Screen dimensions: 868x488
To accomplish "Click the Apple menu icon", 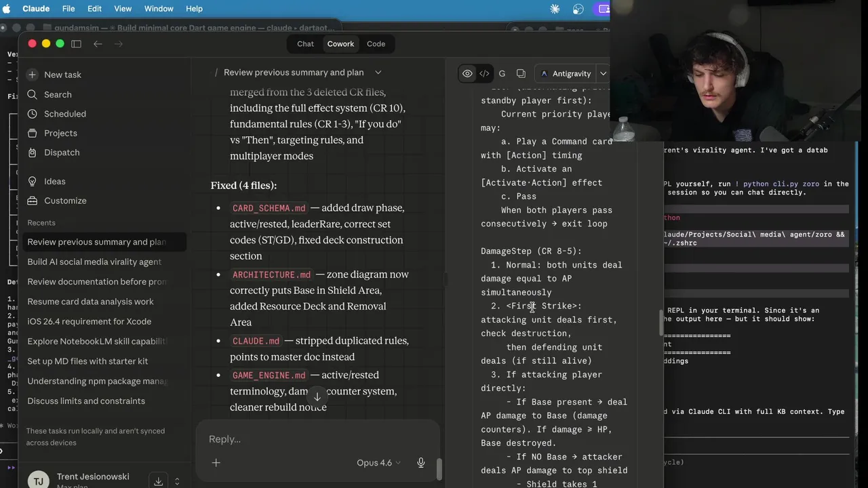I will 7,9.
